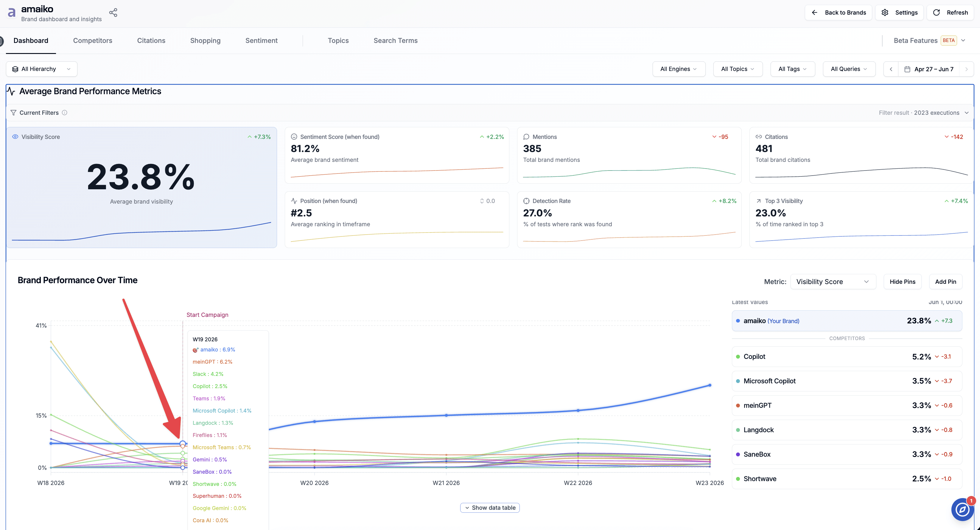The image size is (980, 530).
Task: Toggle Microsoft Copilot competitor in legend
Action: (847, 381)
